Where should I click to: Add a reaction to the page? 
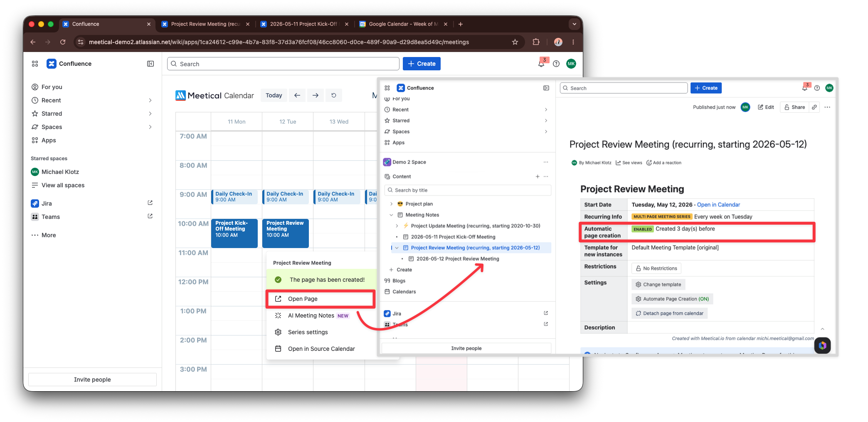pos(664,163)
